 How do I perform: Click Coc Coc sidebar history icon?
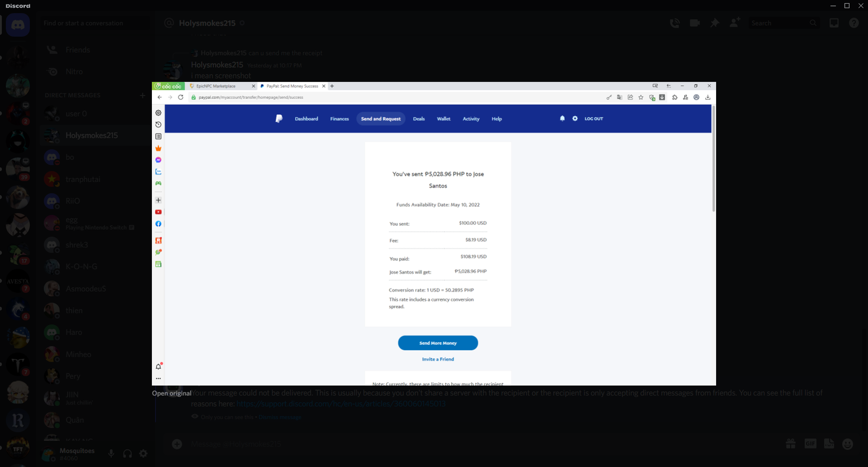[x=158, y=124]
